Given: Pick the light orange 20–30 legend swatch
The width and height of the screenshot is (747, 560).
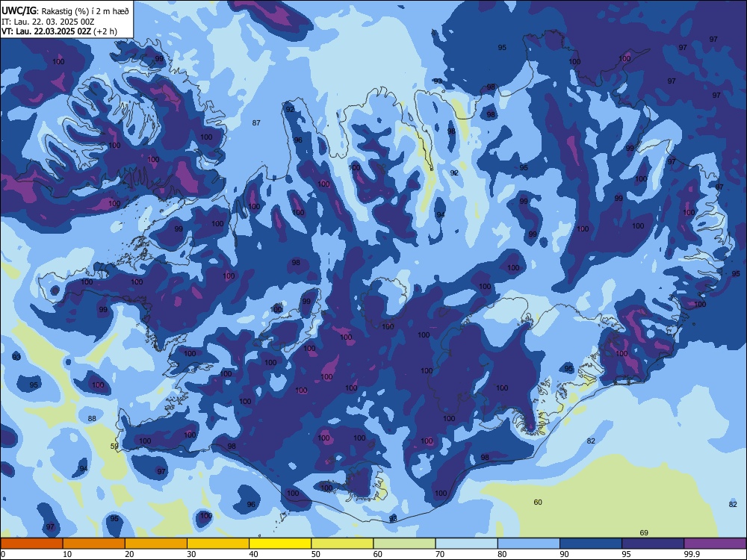Looking at the screenshot, I should click(x=156, y=544).
